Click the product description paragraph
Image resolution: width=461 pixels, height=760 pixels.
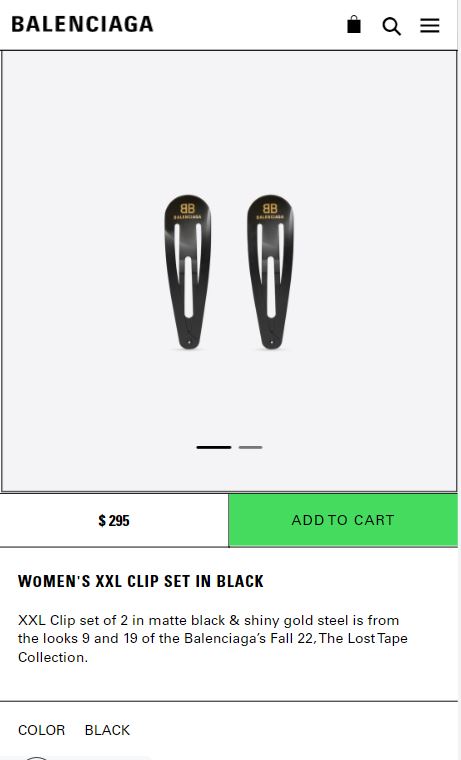click(213, 638)
